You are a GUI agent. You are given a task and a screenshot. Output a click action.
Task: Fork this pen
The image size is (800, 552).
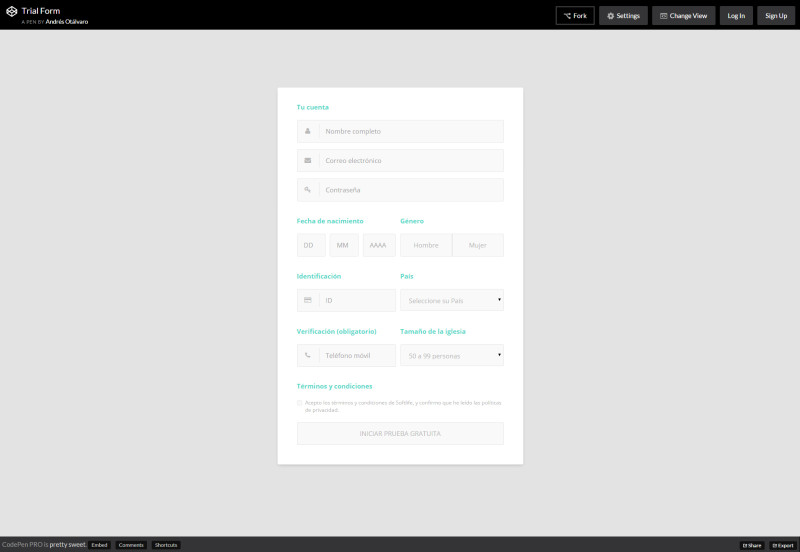coord(575,16)
